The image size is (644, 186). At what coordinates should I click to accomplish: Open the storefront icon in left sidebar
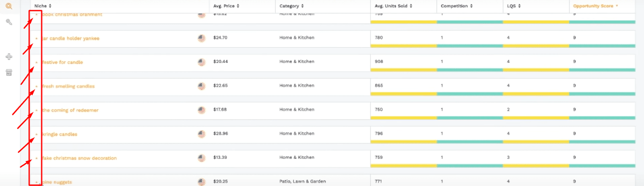click(x=9, y=72)
